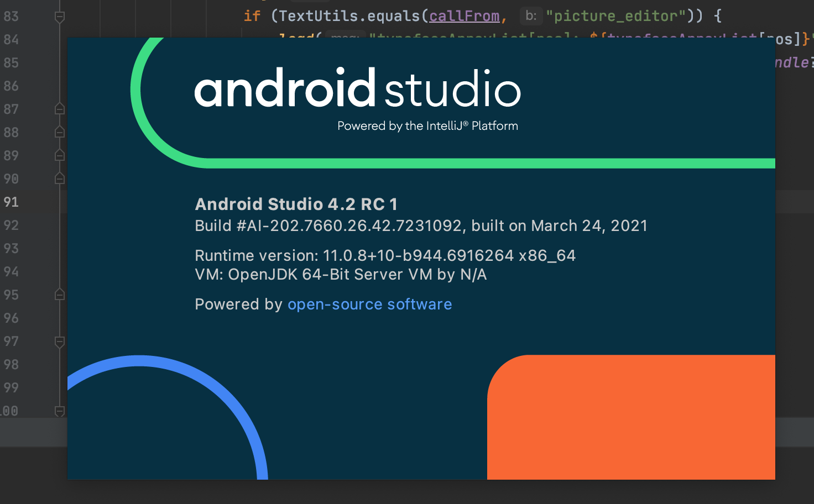Viewport: 814px width, 504px height.
Task: Click the 'VM: OpenJDK 64-Bit Server VM' line
Action: [x=341, y=275]
